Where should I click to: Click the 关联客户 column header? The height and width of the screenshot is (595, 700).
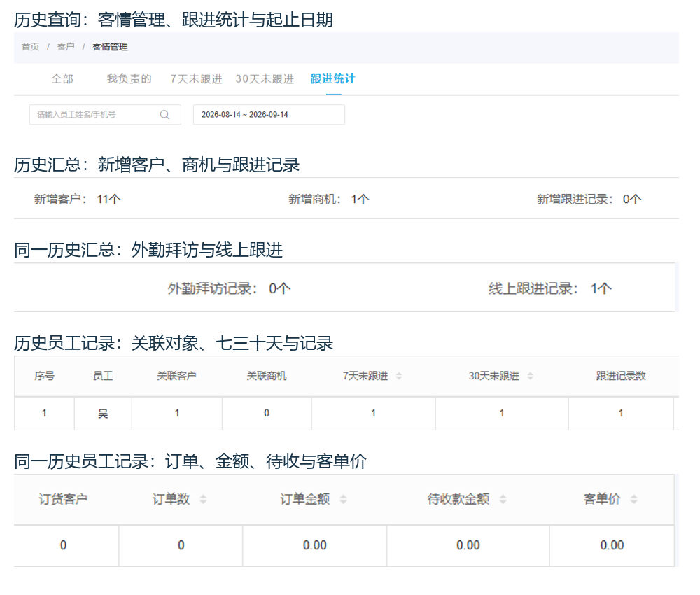(177, 377)
